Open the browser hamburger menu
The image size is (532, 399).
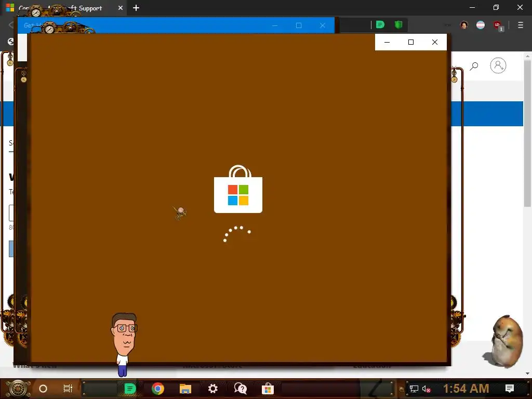click(x=520, y=25)
